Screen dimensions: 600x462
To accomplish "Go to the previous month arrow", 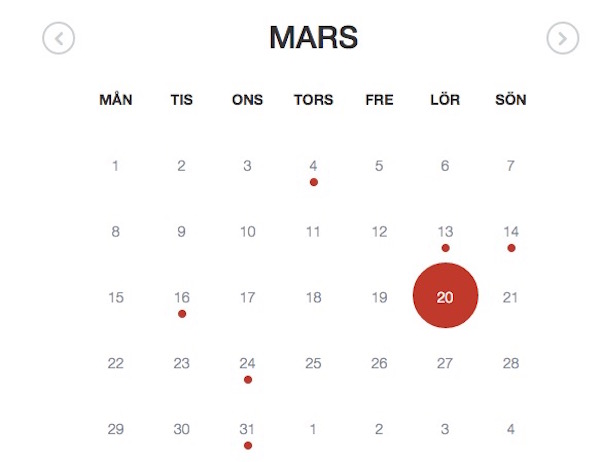I will click(59, 38).
